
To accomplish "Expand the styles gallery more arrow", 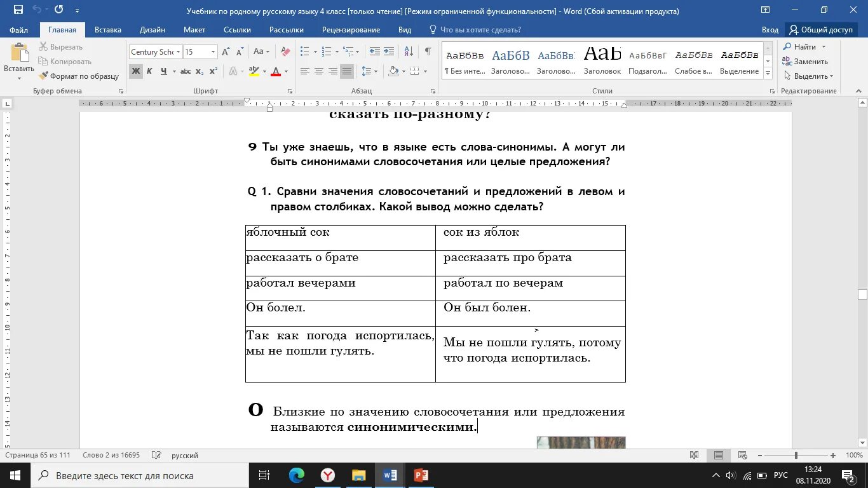I will point(768,74).
